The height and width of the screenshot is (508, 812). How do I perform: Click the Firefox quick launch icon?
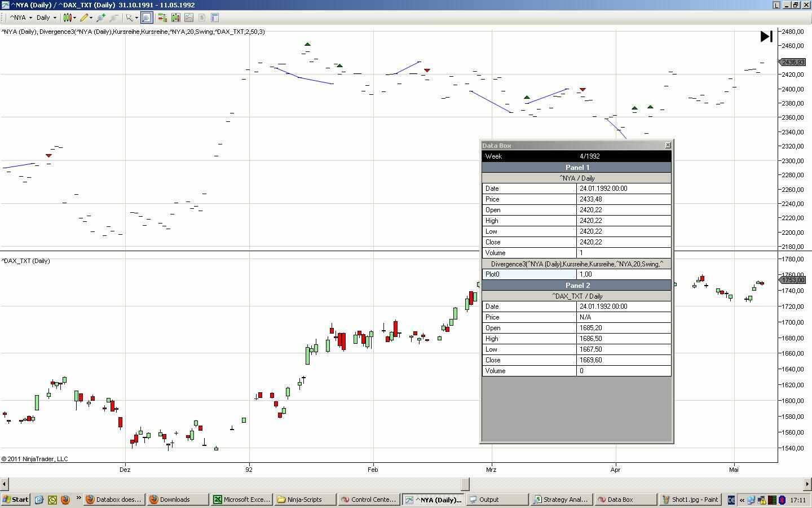point(65,500)
